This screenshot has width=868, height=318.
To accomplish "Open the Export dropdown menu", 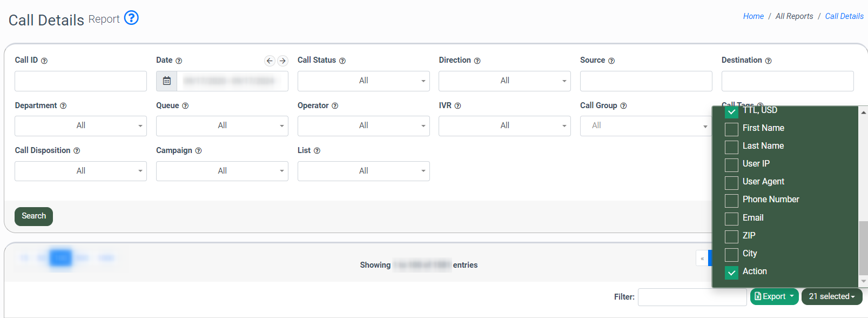I will click(x=774, y=296).
